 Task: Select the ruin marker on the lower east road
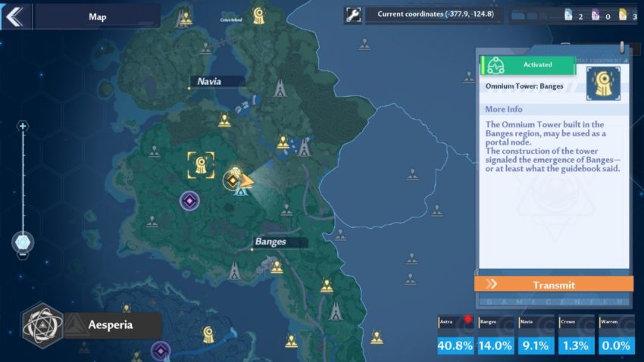point(336,311)
